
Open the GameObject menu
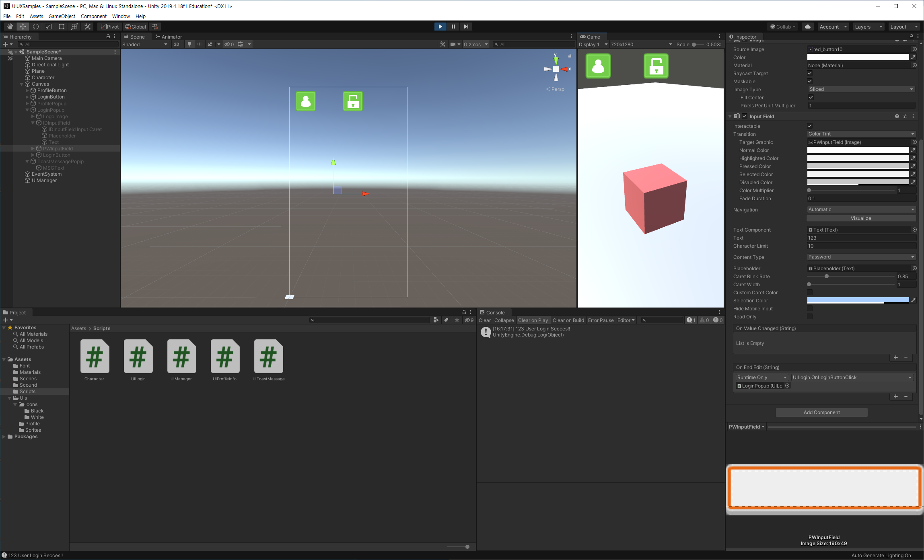[x=62, y=16]
